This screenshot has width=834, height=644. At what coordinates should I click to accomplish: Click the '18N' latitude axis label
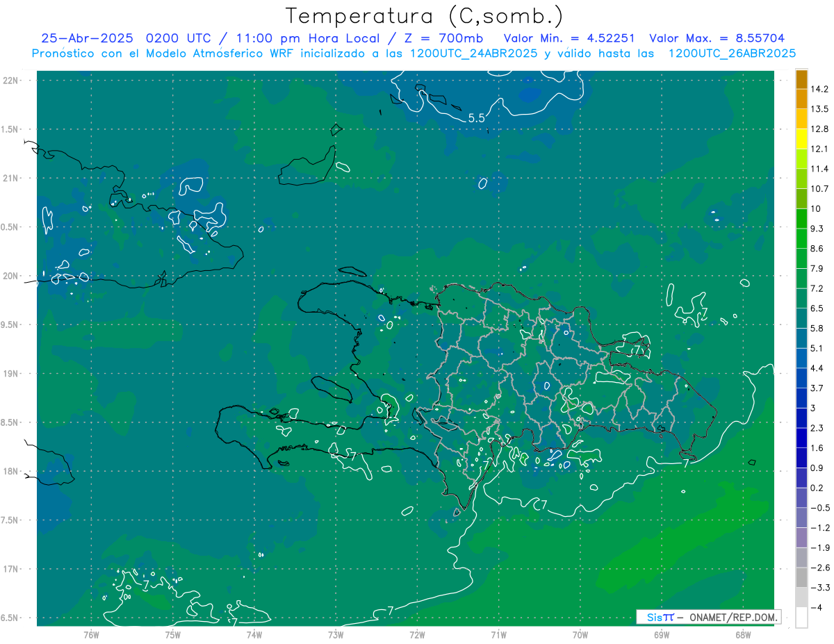point(11,471)
